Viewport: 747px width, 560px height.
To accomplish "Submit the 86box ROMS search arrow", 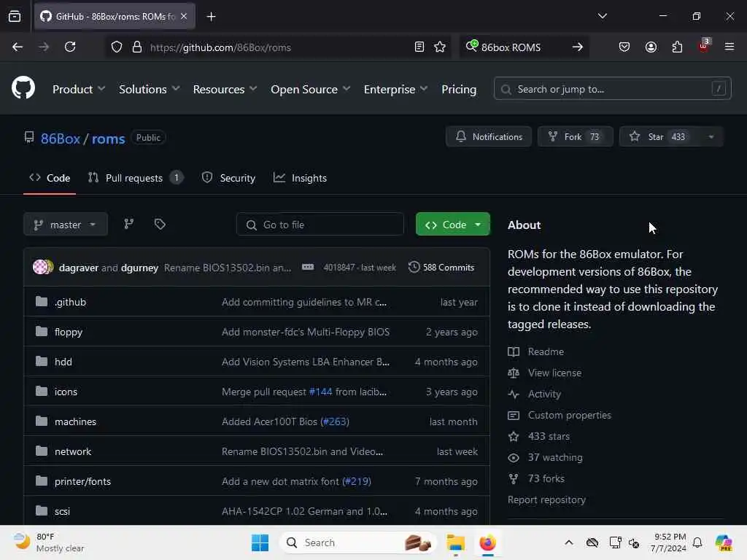I will [578, 47].
